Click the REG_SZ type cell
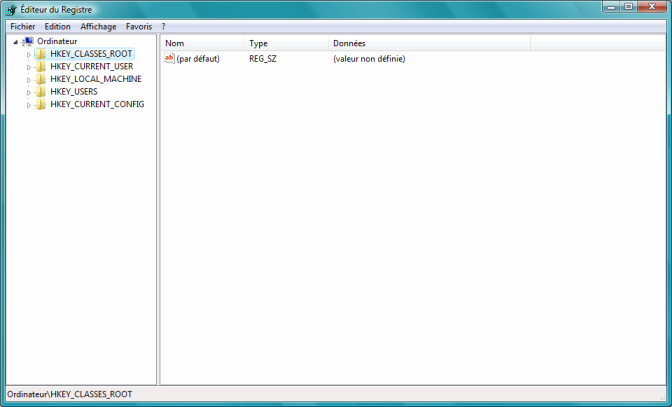This screenshot has height=407, width=672. (263, 59)
